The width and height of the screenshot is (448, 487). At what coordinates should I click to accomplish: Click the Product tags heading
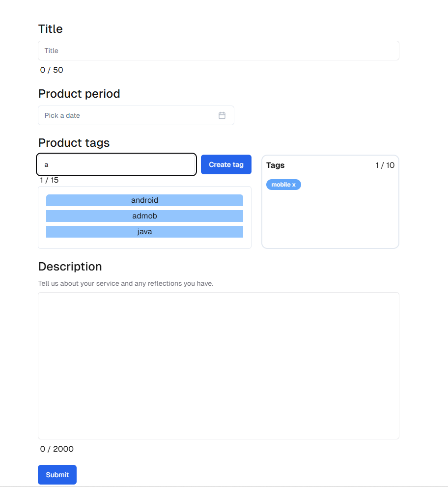pos(74,143)
